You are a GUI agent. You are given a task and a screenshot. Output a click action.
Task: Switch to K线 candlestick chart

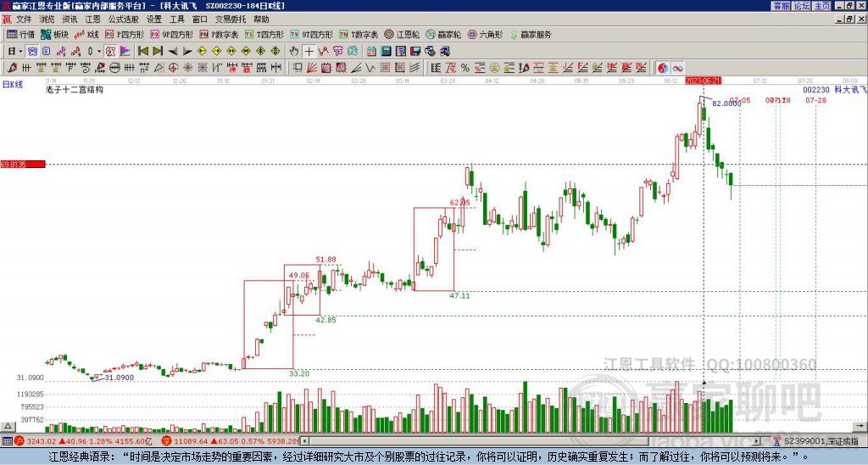click(x=86, y=34)
